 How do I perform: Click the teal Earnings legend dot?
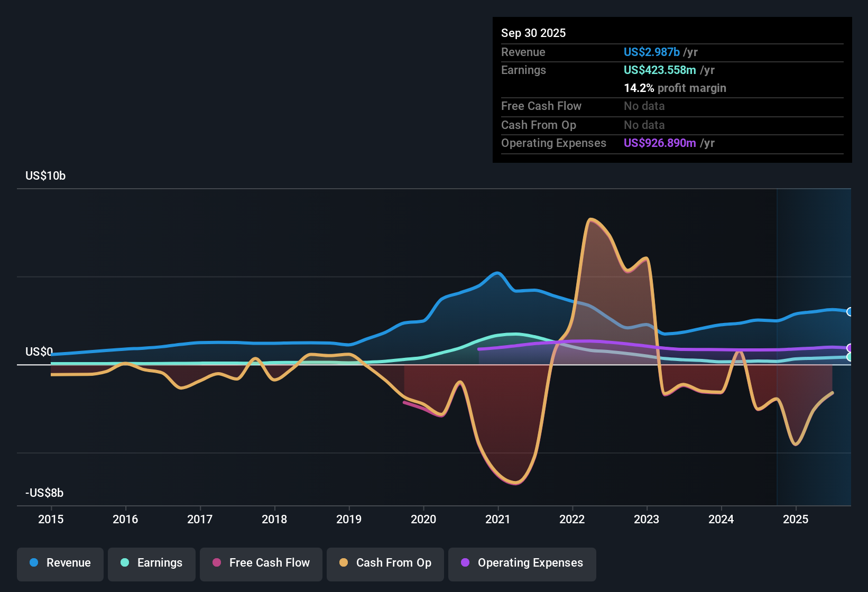pyautogui.click(x=125, y=563)
